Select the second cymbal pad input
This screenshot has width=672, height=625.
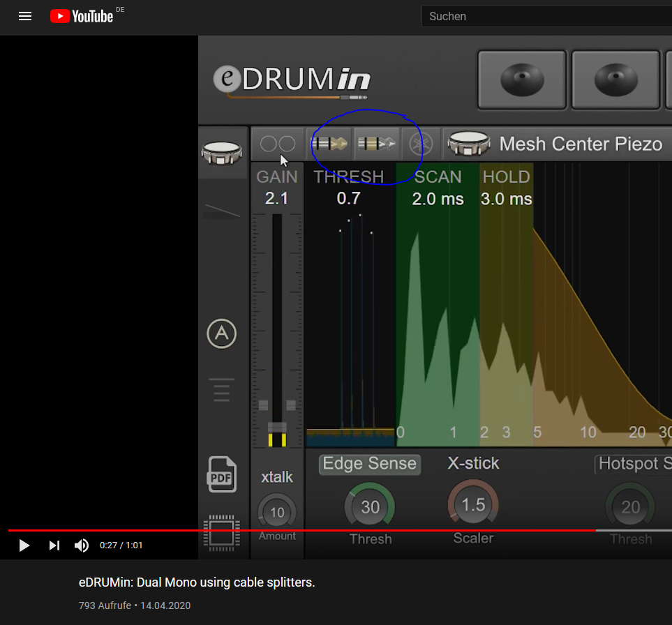pos(616,80)
